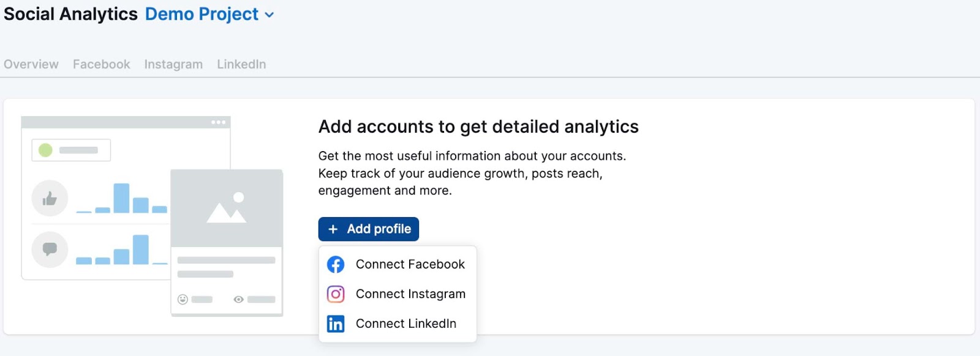Switch to the Facebook tab

pyautogui.click(x=101, y=64)
